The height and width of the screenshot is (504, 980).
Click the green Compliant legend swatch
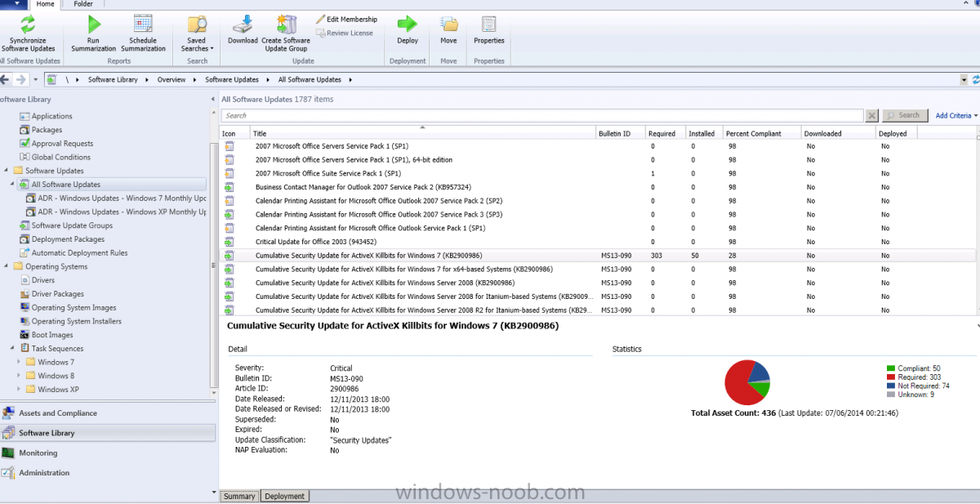(x=891, y=368)
